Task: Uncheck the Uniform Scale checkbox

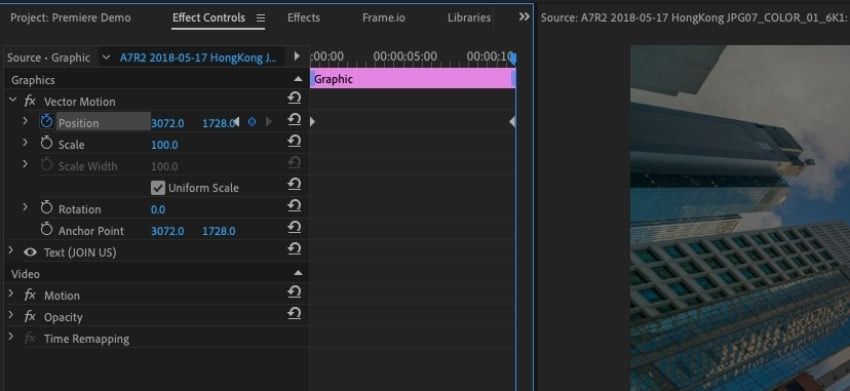Action: [x=158, y=188]
